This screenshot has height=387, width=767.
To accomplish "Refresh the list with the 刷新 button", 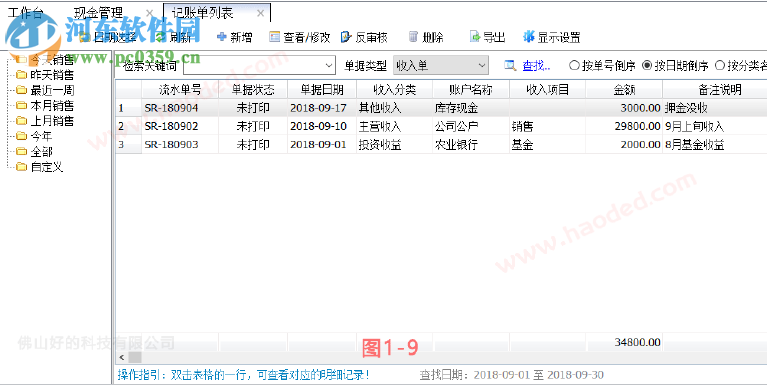I will 173,37.
